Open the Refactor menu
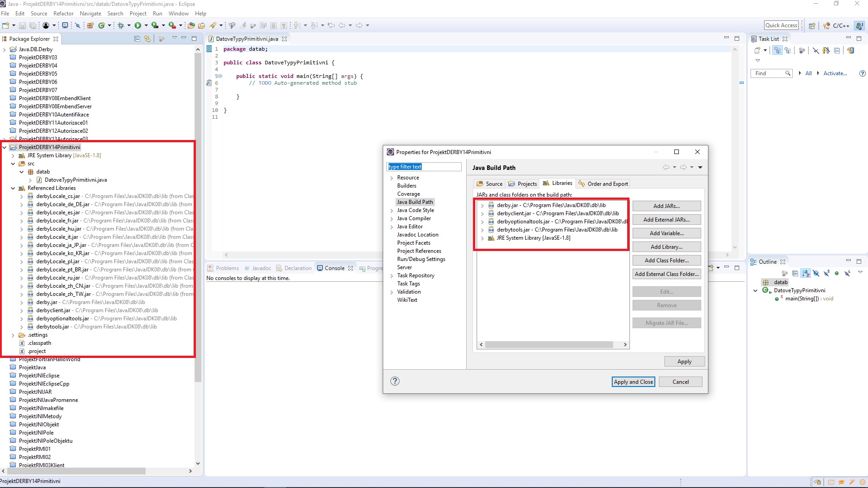Viewport: 868px width, 488px height. click(x=63, y=14)
